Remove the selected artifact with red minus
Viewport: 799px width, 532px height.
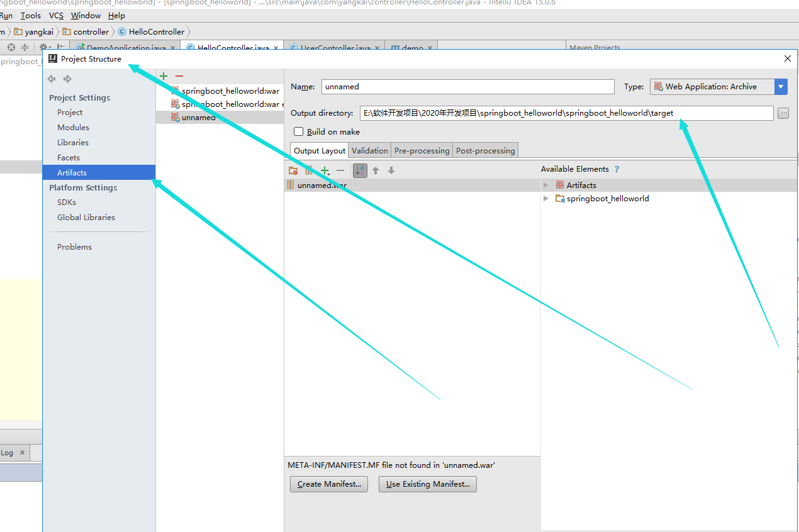[x=179, y=75]
